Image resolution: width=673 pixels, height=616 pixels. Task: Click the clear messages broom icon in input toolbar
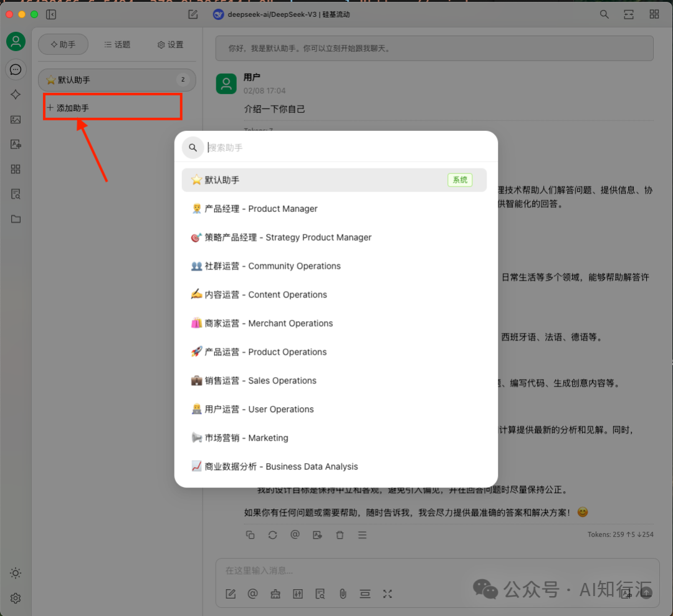275,594
